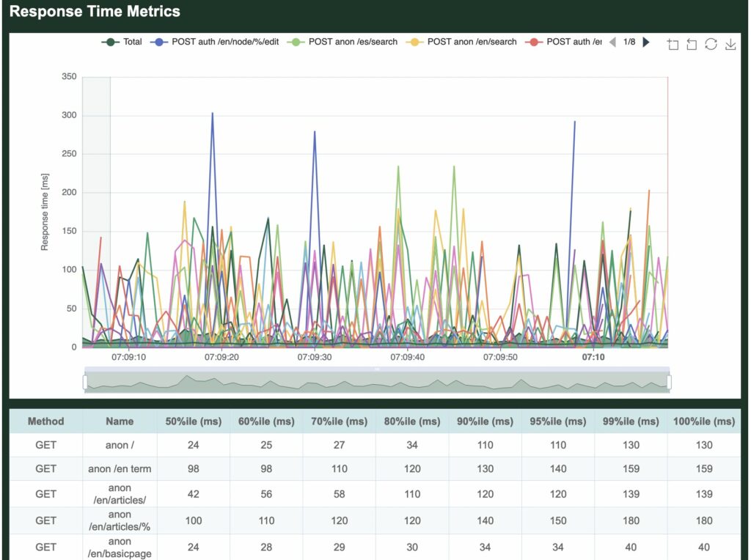Click the 70%ile (ms) column header
The image size is (751, 560).
(x=339, y=421)
